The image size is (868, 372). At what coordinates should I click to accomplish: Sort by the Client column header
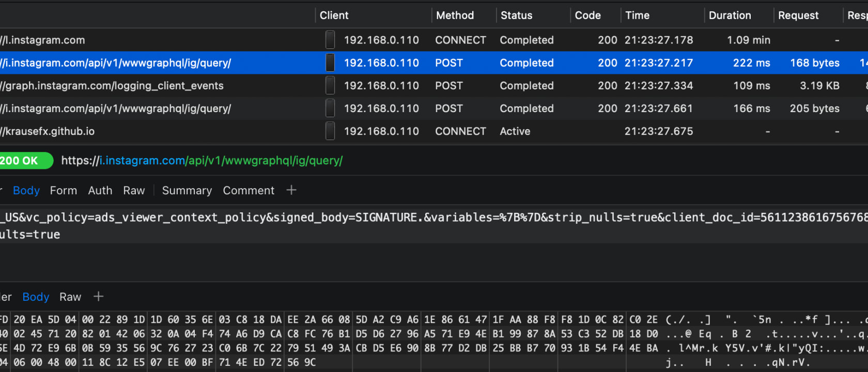click(x=334, y=15)
